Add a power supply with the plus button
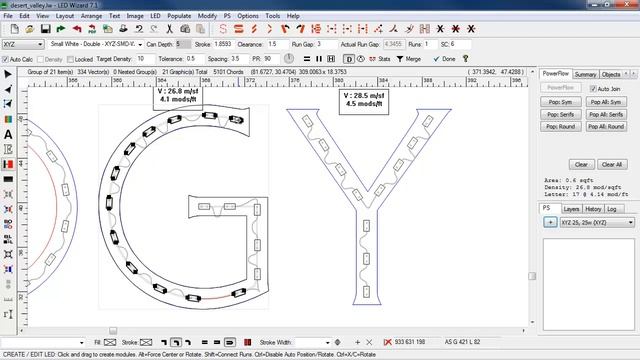The width and height of the screenshot is (640, 360). (550, 222)
